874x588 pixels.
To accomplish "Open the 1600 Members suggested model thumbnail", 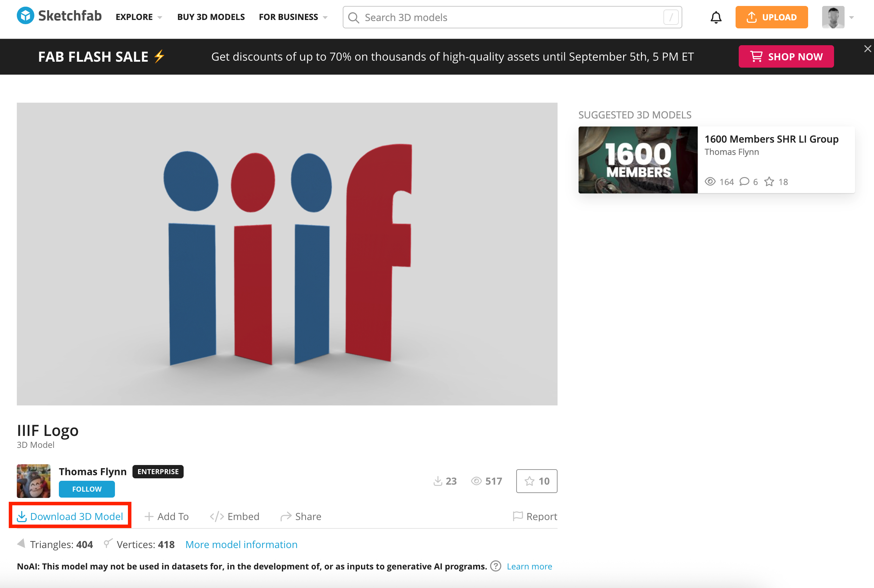I will [637, 160].
